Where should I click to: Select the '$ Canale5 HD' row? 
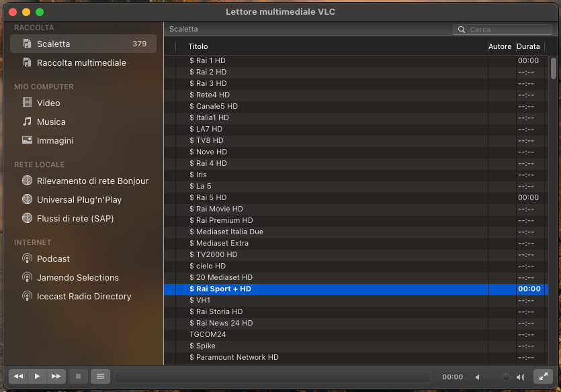pyautogui.click(x=356, y=107)
